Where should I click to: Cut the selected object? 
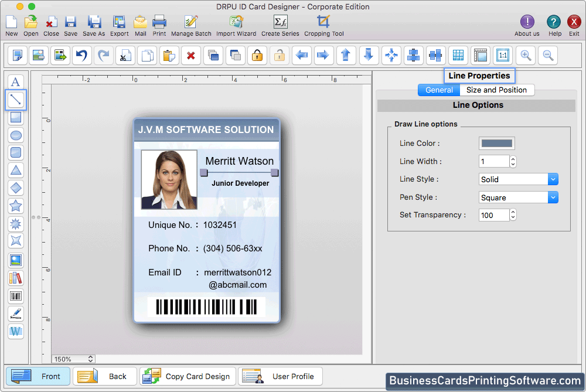pyautogui.click(x=125, y=56)
